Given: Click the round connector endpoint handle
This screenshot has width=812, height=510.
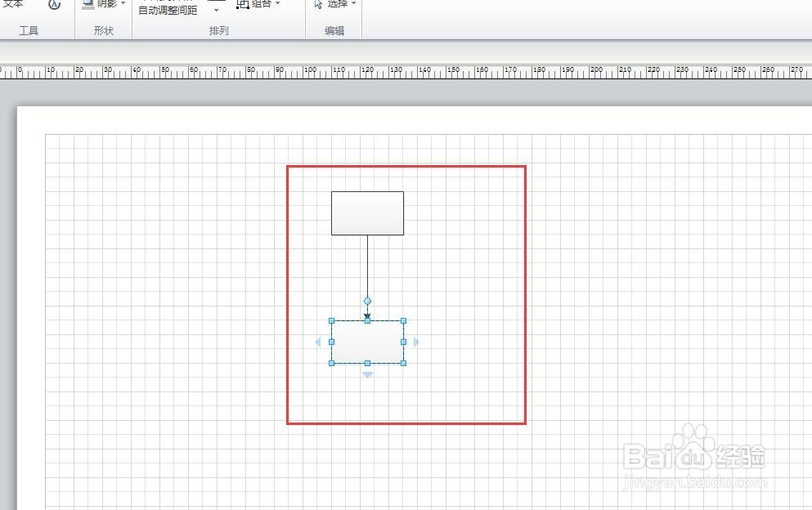Looking at the screenshot, I should [x=367, y=301].
